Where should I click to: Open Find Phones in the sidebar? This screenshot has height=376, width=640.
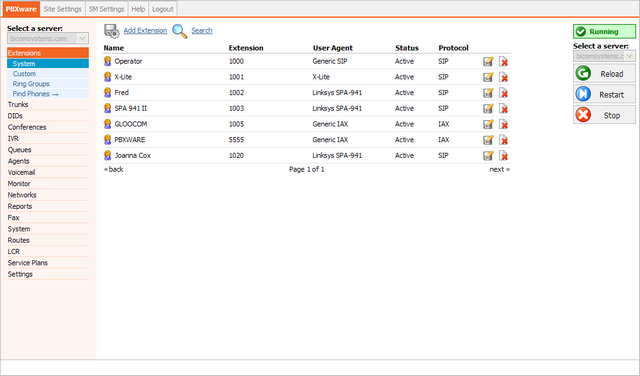coord(48,94)
